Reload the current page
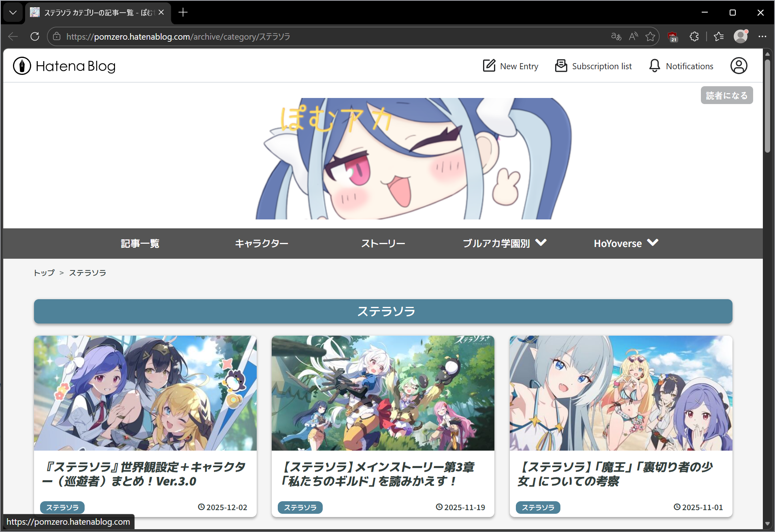Image resolution: width=775 pixels, height=532 pixels. pos(35,36)
